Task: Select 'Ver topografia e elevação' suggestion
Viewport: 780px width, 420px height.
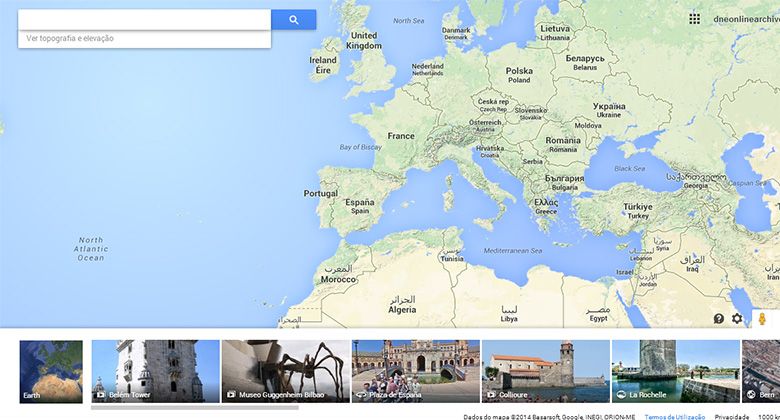Action: click(70, 39)
